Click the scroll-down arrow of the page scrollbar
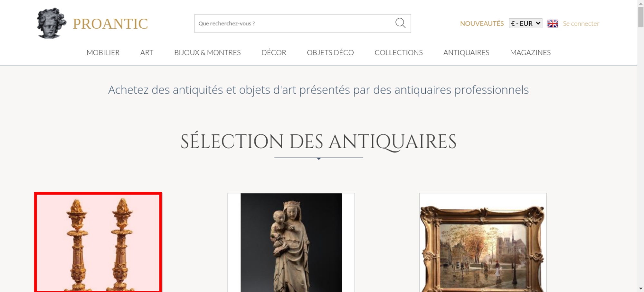 click(x=640, y=288)
